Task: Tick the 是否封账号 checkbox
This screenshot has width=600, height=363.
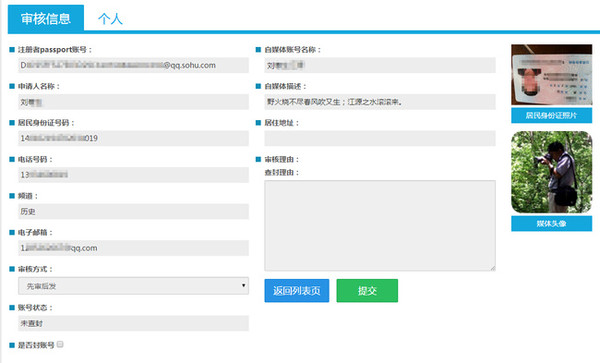Action: (x=60, y=344)
